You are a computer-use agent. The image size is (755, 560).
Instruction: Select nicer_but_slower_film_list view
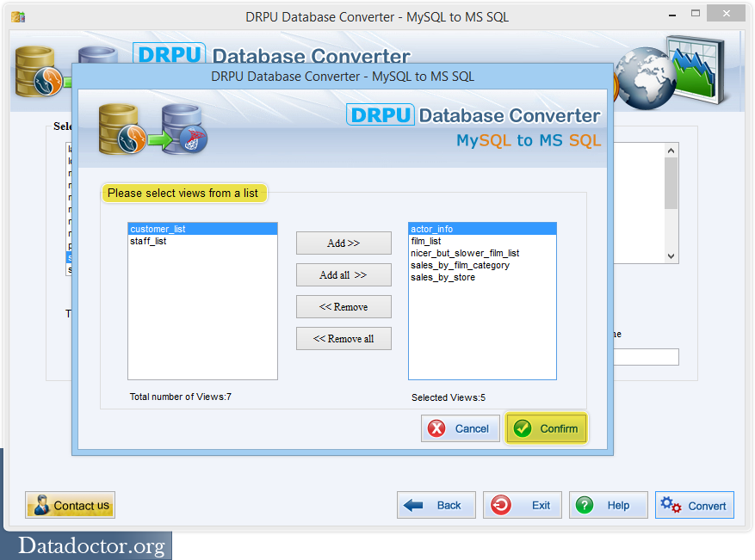482,253
